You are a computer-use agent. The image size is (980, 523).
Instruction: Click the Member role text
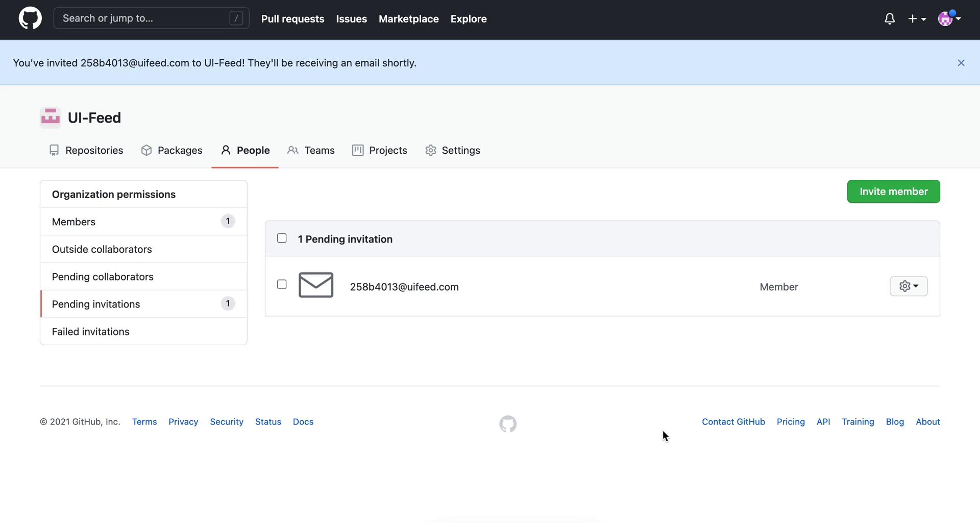point(779,287)
